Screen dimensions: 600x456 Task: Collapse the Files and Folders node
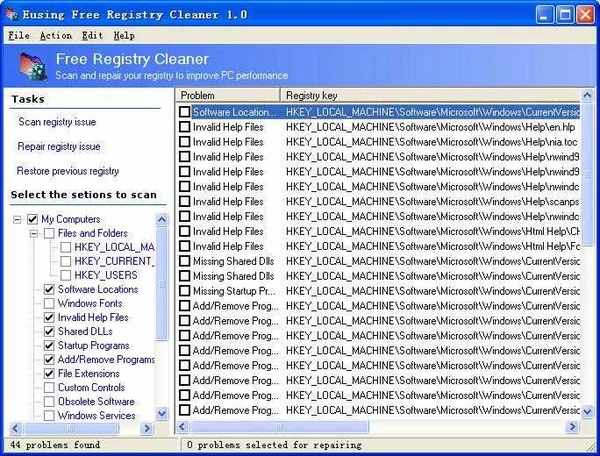pyautogui.click(x=34, y=233)
